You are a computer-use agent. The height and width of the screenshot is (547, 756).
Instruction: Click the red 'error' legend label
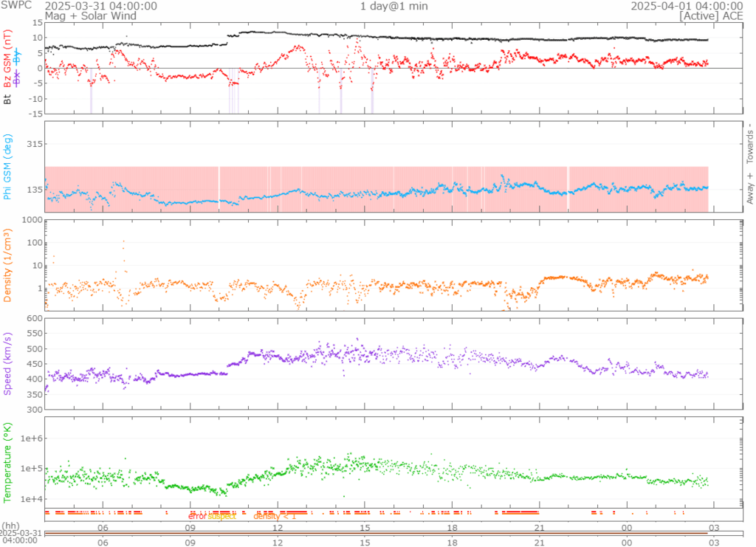[x=198, y=516]
